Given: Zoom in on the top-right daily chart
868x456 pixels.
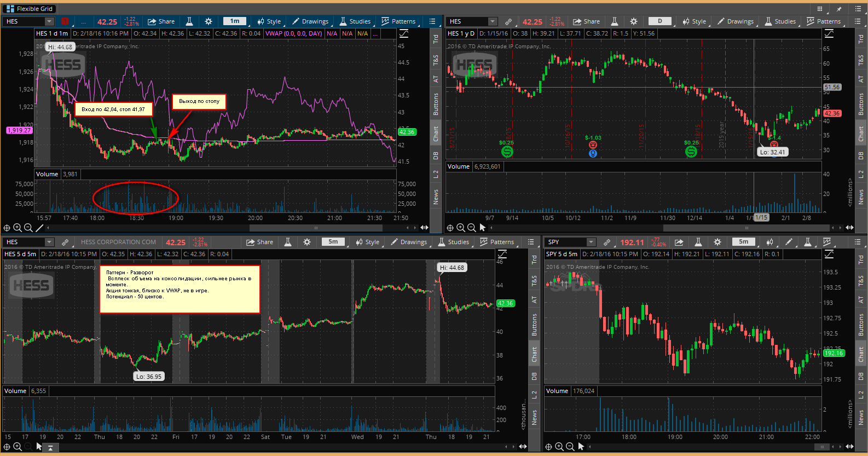Looking at the screenshot, I should pyautogui.click(x=461, y=228).
